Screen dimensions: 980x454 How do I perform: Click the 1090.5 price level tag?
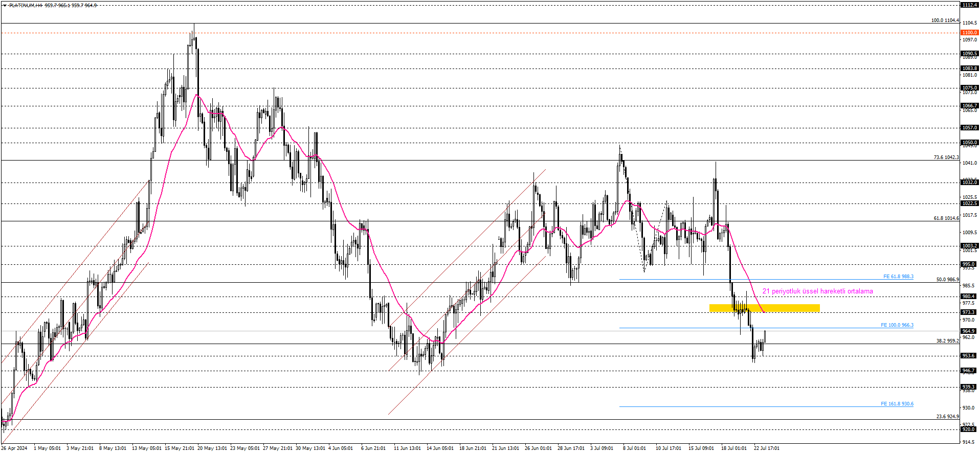click(969, 54)
